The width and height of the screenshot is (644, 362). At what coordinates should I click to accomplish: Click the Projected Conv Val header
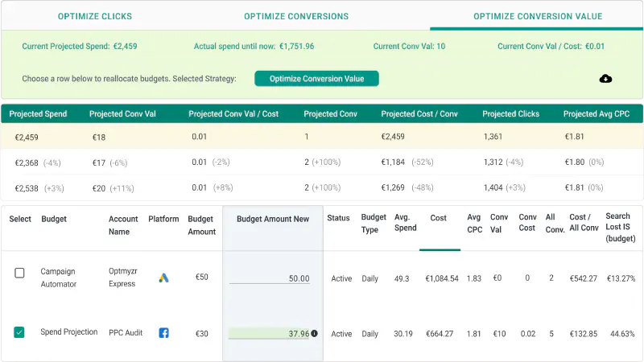[122, 113]
